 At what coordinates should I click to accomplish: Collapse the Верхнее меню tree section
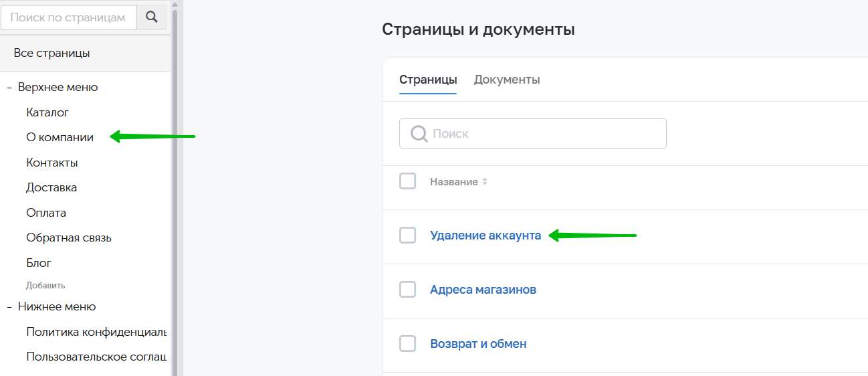click(x=10, y=88)
